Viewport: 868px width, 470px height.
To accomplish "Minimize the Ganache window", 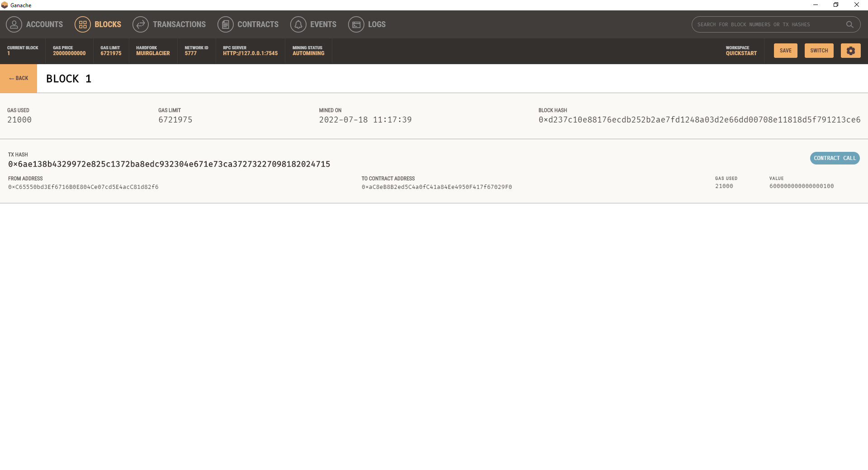I will pos(816,5).
